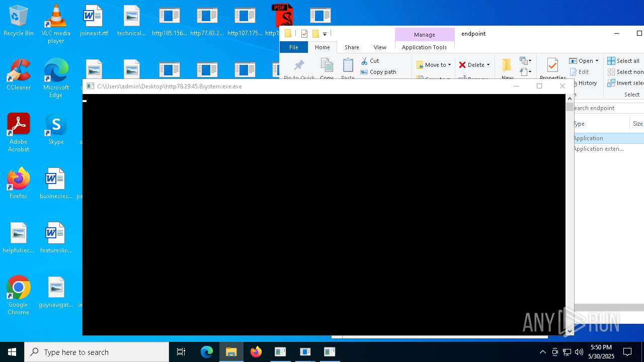Open File Explorer from the taskbar
The image size is (644, 362).
tap(231, 352)
